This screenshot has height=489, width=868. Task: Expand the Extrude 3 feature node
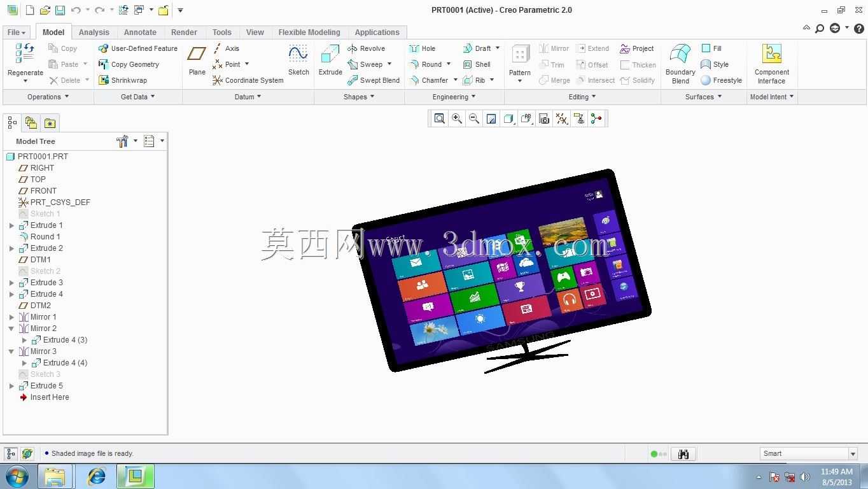point(11,283)
